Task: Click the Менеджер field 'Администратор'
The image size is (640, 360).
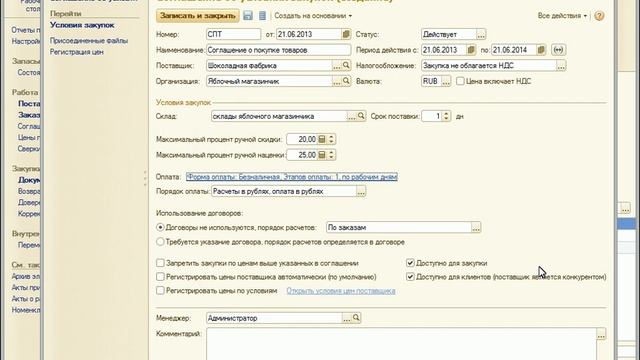Action: click(x=274, y=318)
